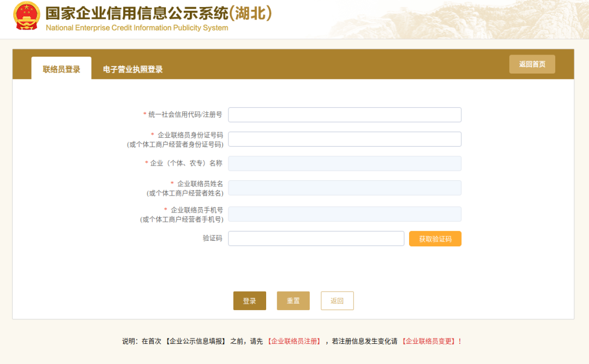Click into the 企业联络员姓名 field
The image size is (589, 364).
tap(344, 188)
